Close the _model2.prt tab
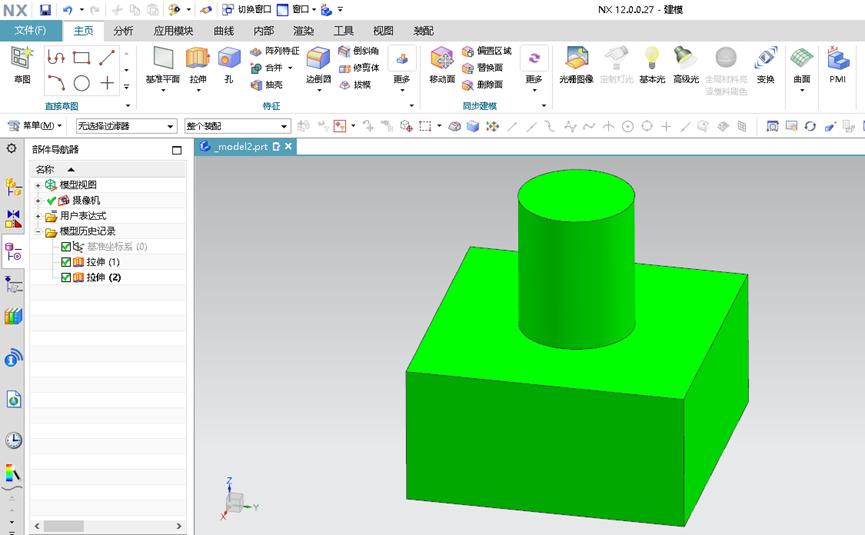 289,147
